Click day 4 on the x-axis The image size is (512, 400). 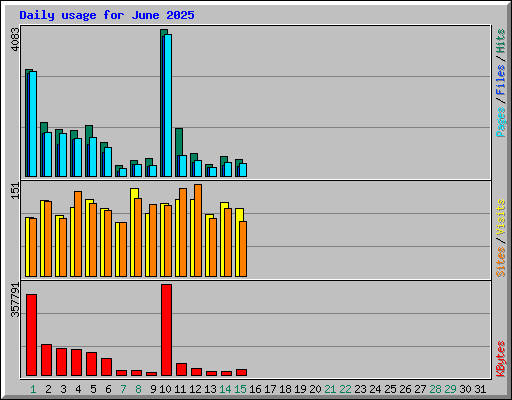click(78, 389)
